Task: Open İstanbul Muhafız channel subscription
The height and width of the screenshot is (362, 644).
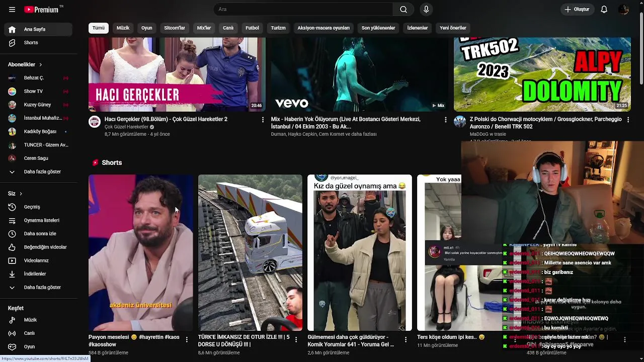Action: click(x=38, y=118)
